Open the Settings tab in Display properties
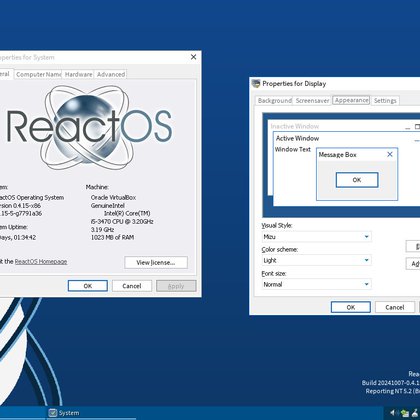This screenshot has height=420, width=420. (x=385, y=100)
